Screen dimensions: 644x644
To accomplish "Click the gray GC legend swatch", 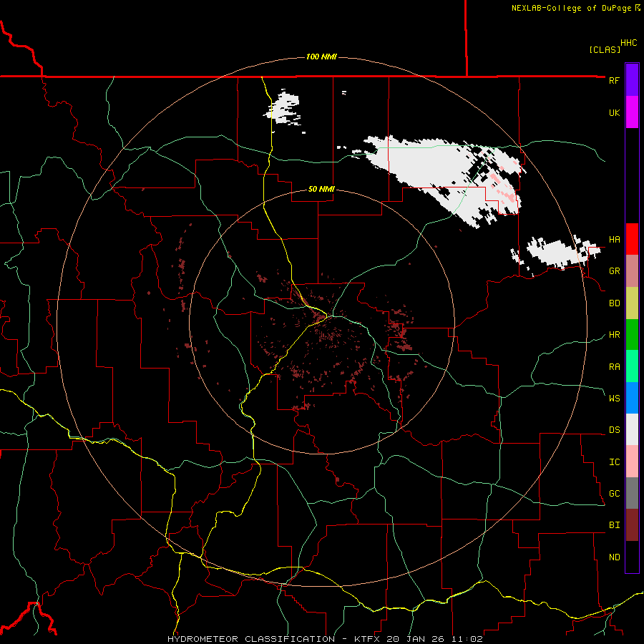I will point(632,493).
